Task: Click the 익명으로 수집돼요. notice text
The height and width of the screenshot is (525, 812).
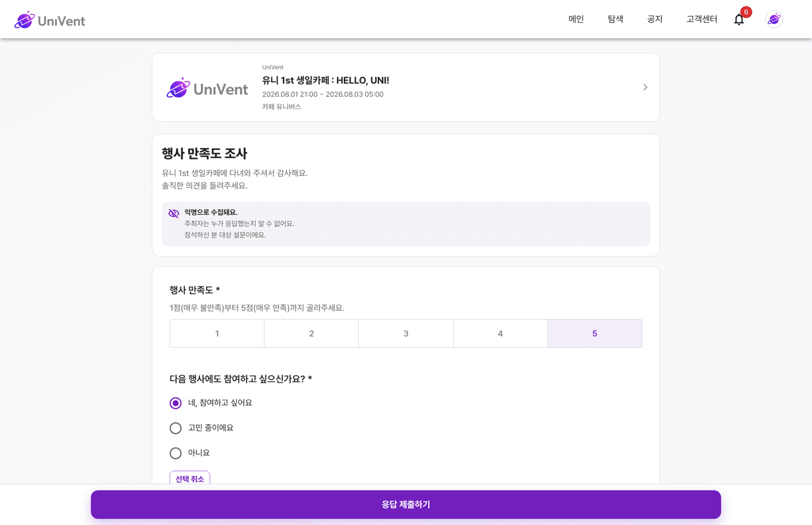Action: pos(211,212)
